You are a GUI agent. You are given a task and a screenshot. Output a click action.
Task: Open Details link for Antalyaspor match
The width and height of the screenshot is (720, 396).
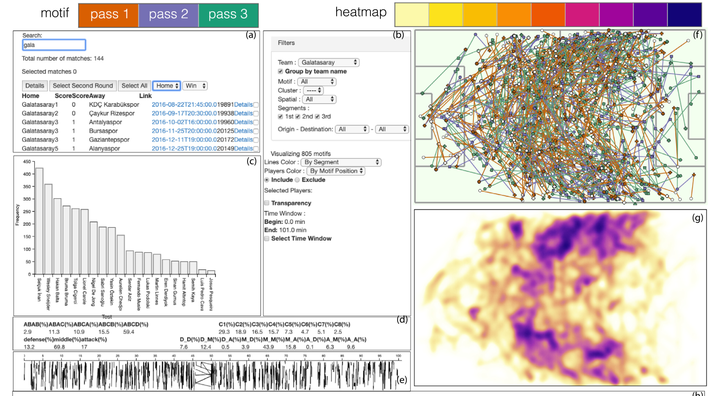(x=243, y=122)
